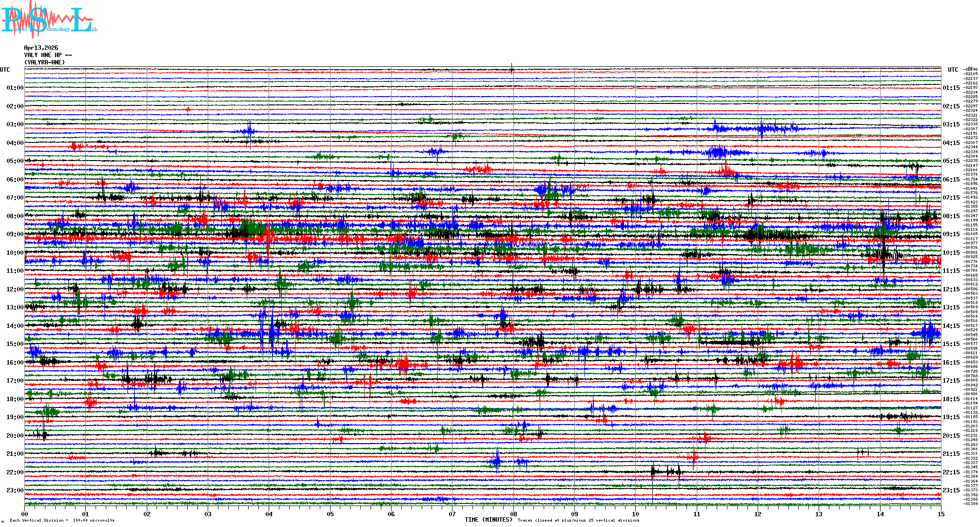
Task: Click the 10:15 time label on right
Action: (x=951, y=253)
